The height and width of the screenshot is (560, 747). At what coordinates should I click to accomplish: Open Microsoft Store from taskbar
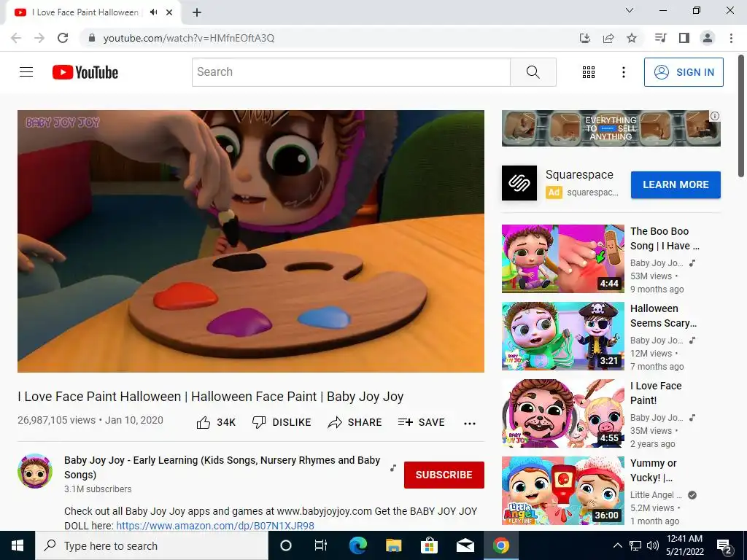[429, 545]
